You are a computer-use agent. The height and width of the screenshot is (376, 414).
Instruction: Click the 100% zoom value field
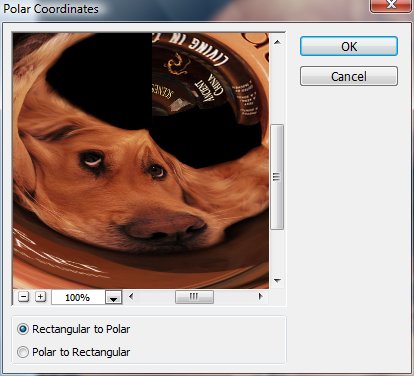(78, 297)
